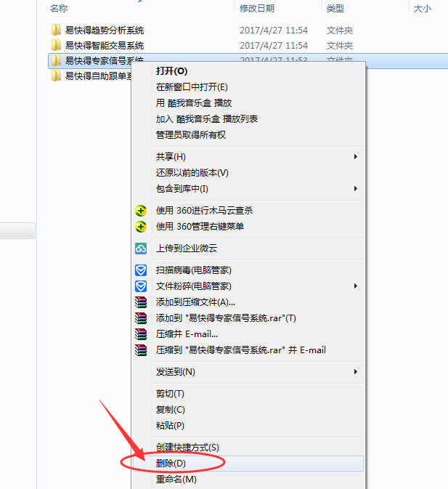This screenshot has width=448, height=489.
Task: Click the WinRAR icon beside 压缩并 E-mail
Action: click(141, 334)
